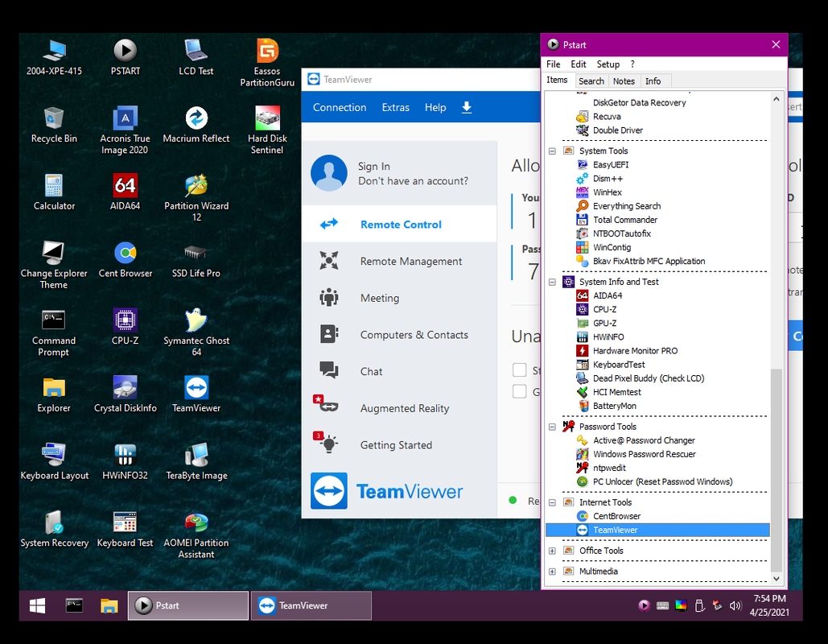Collapse System Info and Test group
Viewport: 828px width, 644px height.
point(552,282)
